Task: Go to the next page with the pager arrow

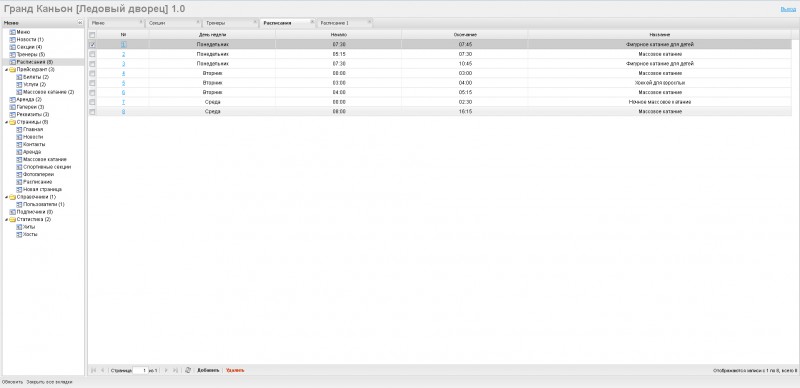Action: click(x=166, y=370)
